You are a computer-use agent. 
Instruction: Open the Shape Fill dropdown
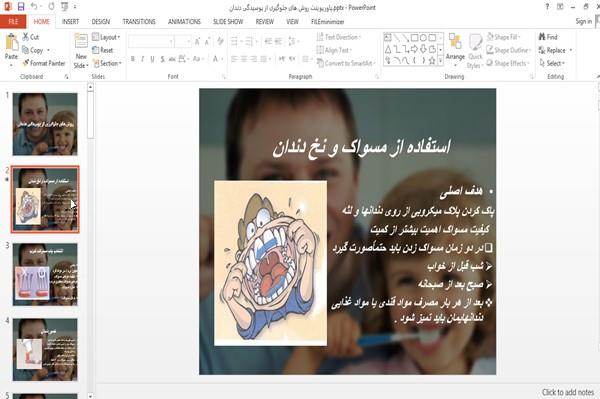[x=503, y=37]
